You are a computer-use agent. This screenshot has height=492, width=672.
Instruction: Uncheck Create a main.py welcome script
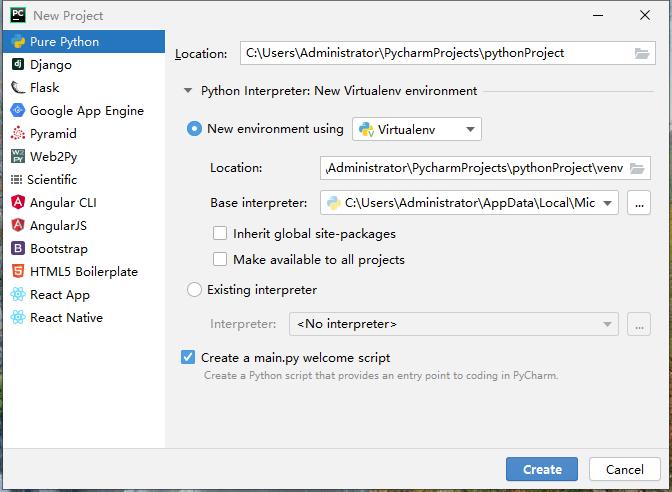pos(188,357)
